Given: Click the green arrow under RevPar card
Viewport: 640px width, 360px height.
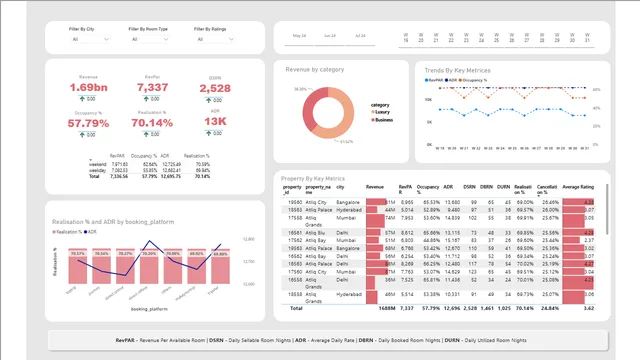Looking at the screenshot, I should (x=146, y=99).
